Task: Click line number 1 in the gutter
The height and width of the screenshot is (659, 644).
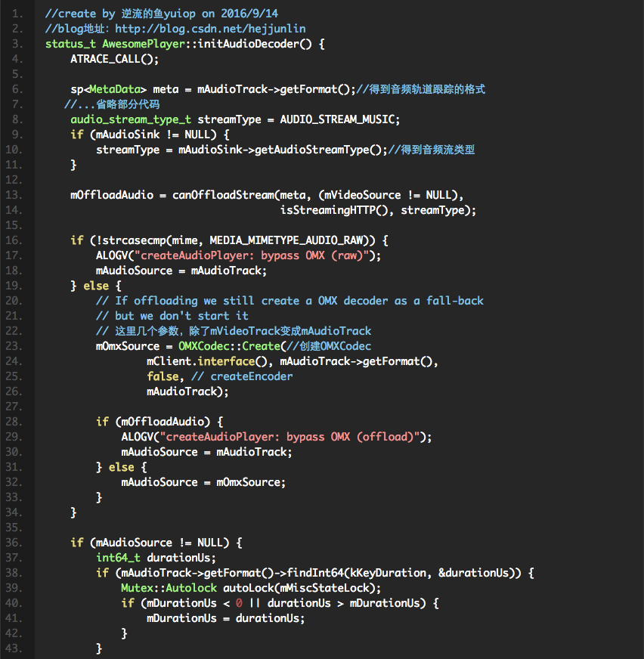Action: point(18,14)
